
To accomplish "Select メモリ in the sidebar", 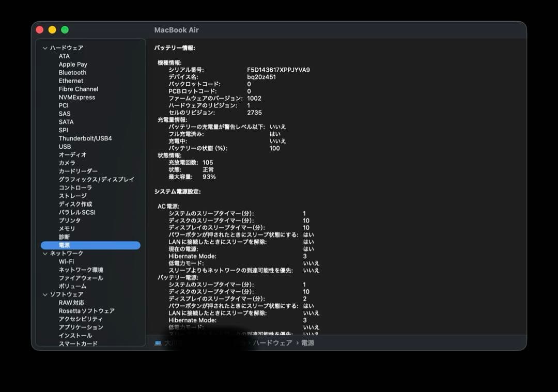I will tap(67, 228).
